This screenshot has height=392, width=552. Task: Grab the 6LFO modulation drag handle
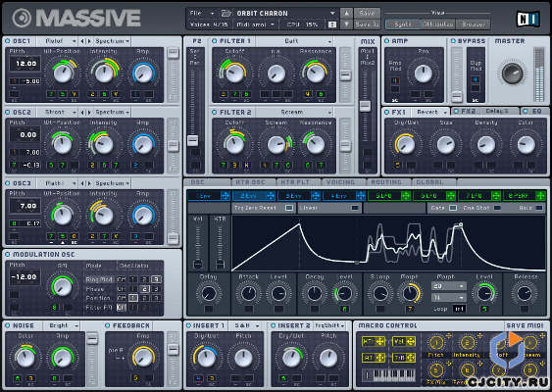point(451,196)
